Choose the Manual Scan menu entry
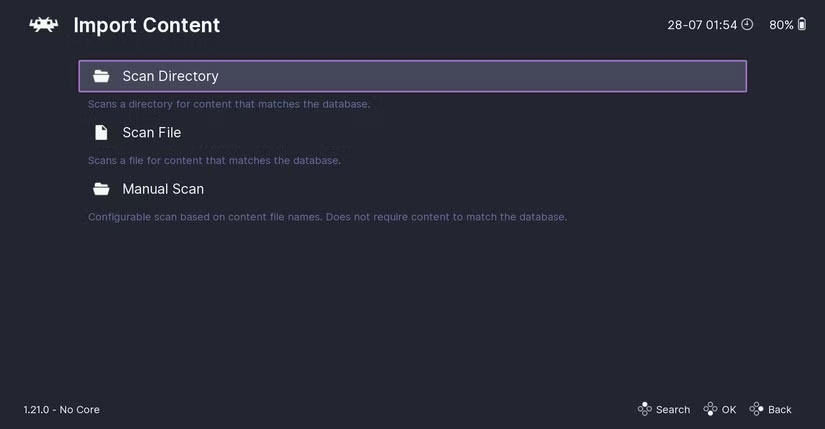825x429 pixels. pyautogui.click(x=163, y=189)
